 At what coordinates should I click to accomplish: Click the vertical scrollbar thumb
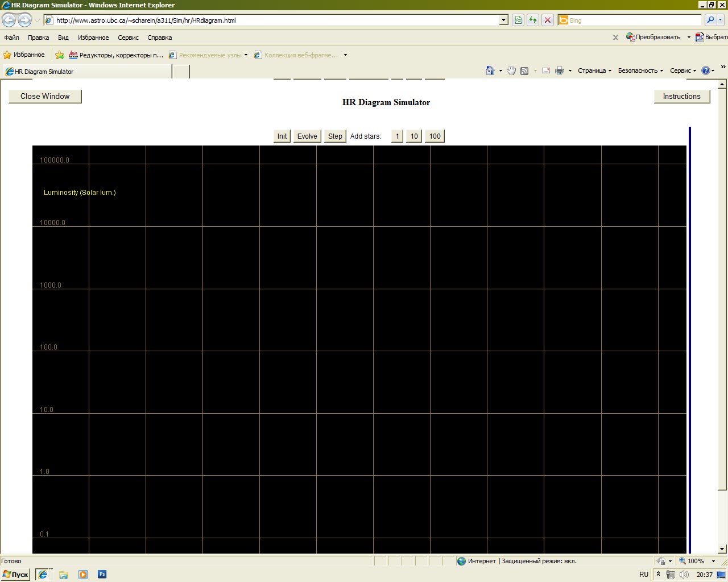point(722,289)
